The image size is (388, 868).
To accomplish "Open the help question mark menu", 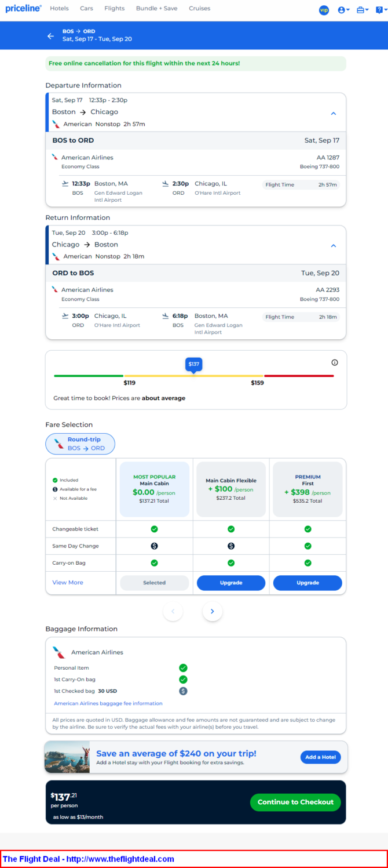I will (x=379, y=10).
